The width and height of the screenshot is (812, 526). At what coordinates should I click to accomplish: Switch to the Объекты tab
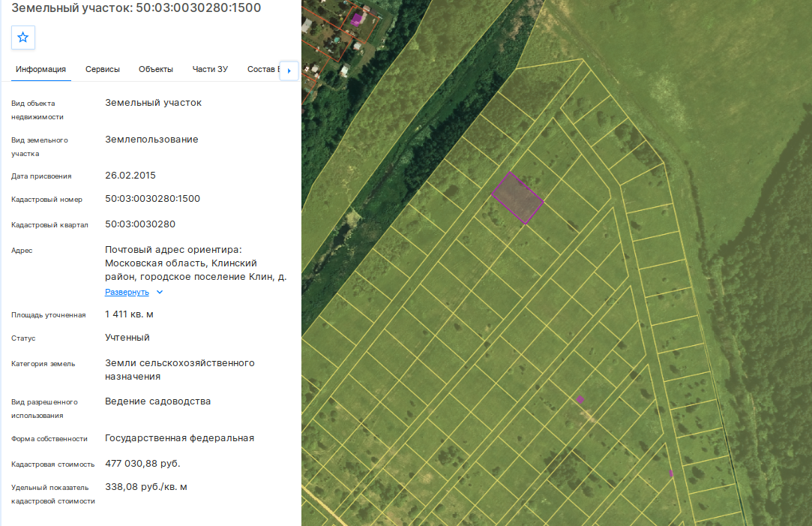pos(156,70)
